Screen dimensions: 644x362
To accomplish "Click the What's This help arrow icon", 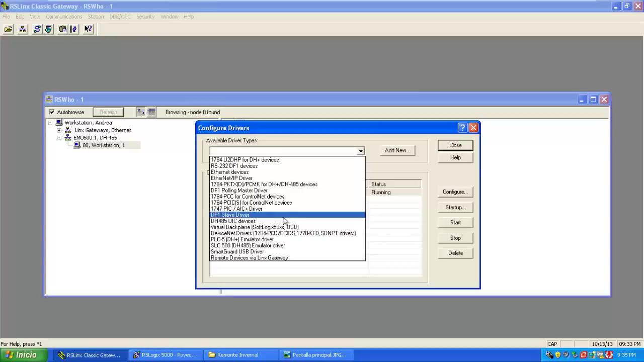I will click(x=88, y=29).
